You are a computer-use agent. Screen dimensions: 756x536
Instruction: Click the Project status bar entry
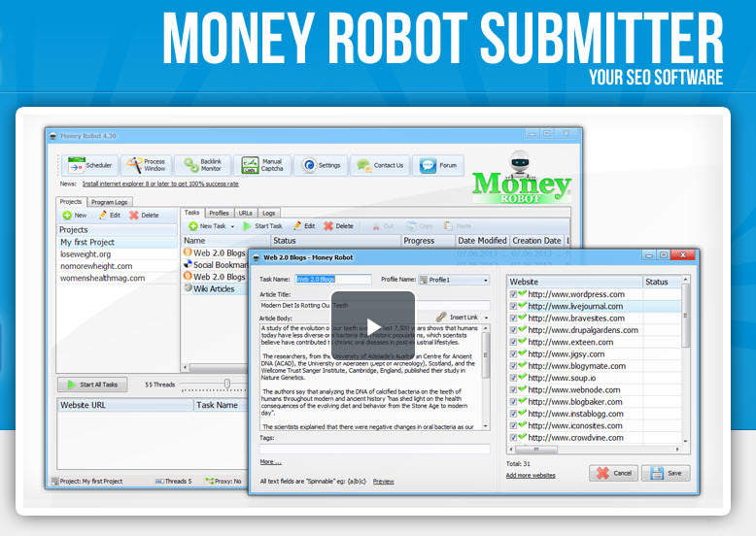(87, 481)
